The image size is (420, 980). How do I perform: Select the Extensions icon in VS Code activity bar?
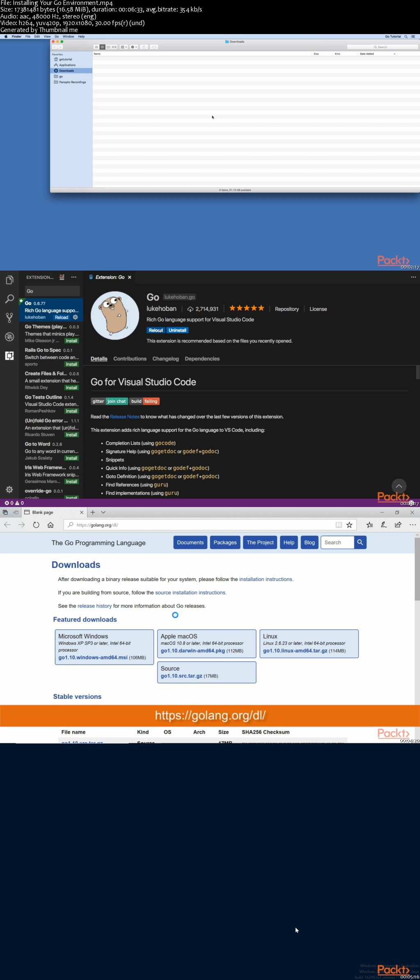coord(9,356)
